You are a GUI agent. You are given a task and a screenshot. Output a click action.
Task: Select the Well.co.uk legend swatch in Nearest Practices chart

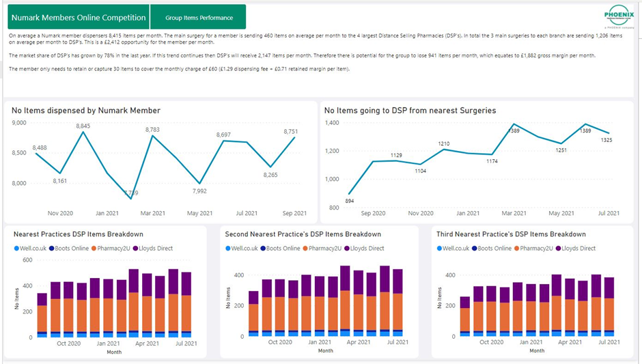pos(17,248)
